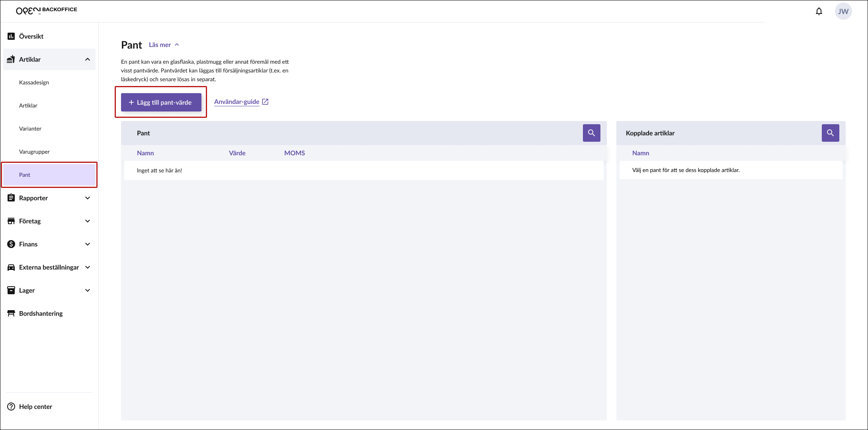868x430 pixels.
Task: Click the Externa beställningar car icon
Action: pos(11,267)
